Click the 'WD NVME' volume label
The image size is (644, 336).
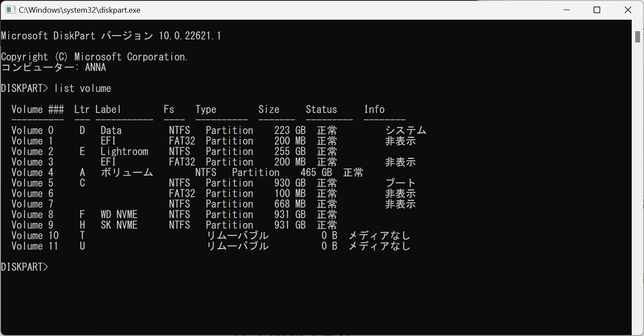coord(119,215)
